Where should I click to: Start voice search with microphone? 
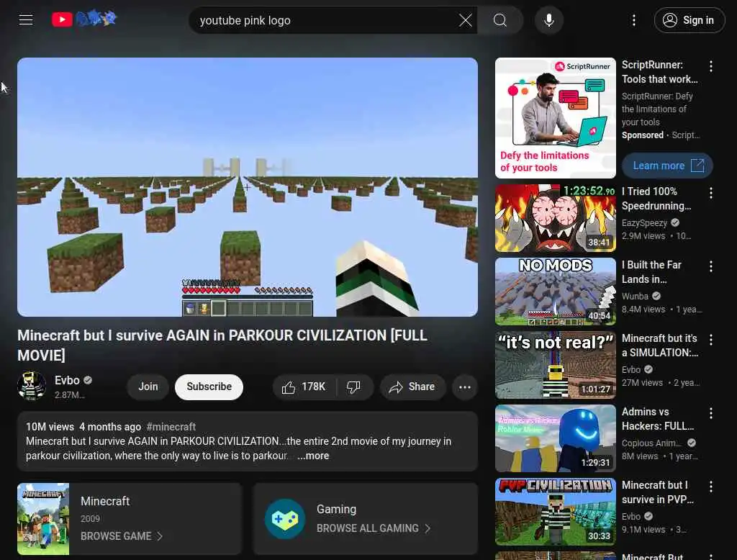(548, 20)
